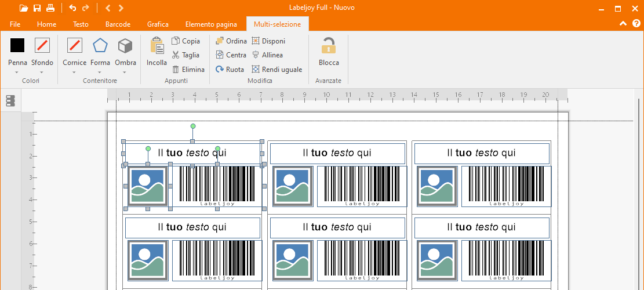Rotate selection with Ruota
This screenshot has width=644, height=290.
230,70
